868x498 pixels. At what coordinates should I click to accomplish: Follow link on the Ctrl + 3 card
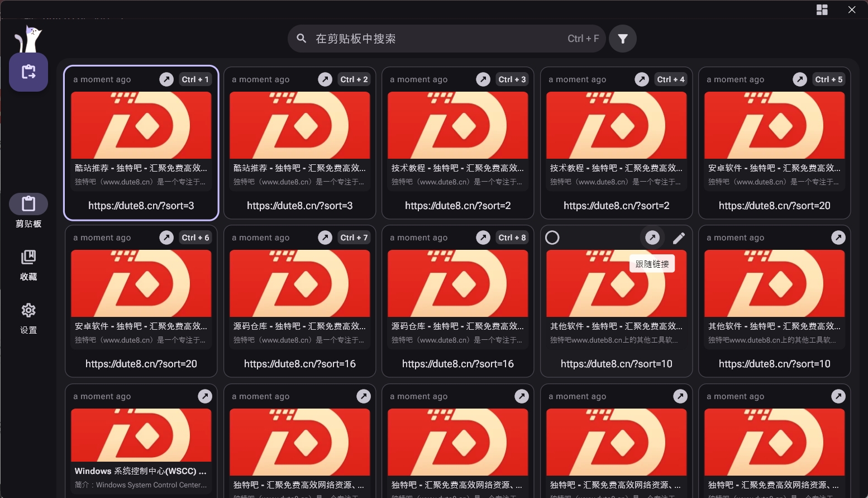tap(483, 79)
